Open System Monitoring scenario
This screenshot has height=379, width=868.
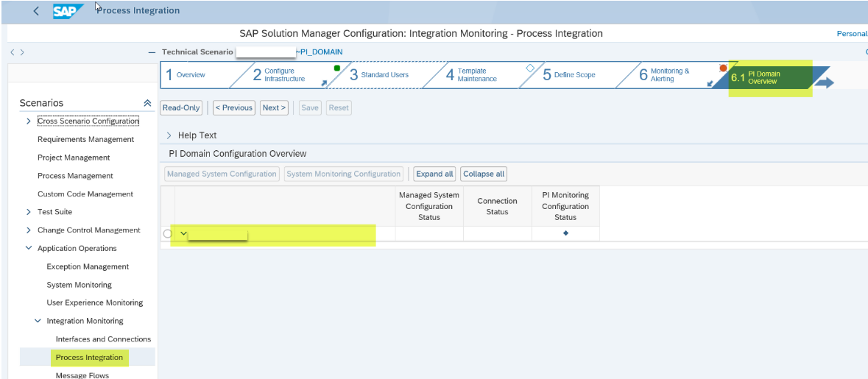80,285
